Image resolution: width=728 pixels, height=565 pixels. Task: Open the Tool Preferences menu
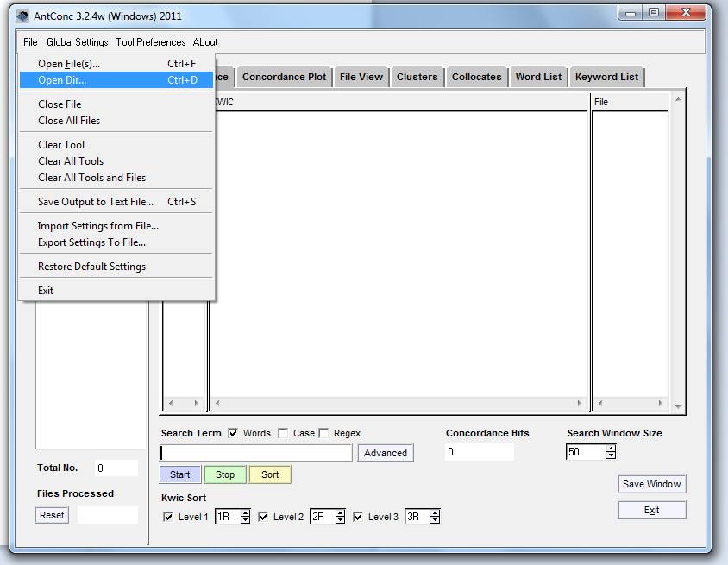coord(149,41)
